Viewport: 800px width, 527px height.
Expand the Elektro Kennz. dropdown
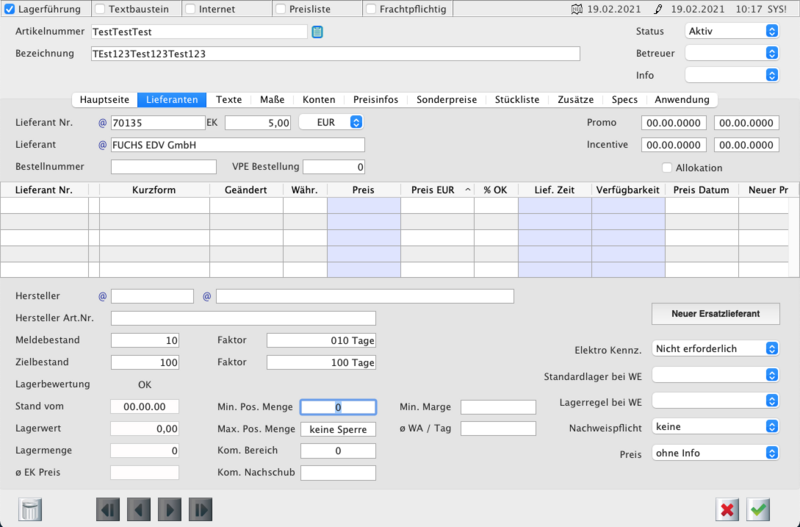(715, 348)
